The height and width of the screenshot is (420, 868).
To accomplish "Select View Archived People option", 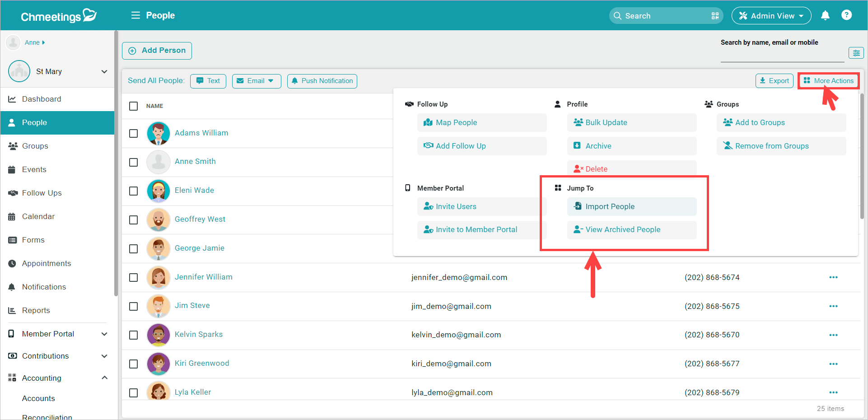I will pos(631,229).
